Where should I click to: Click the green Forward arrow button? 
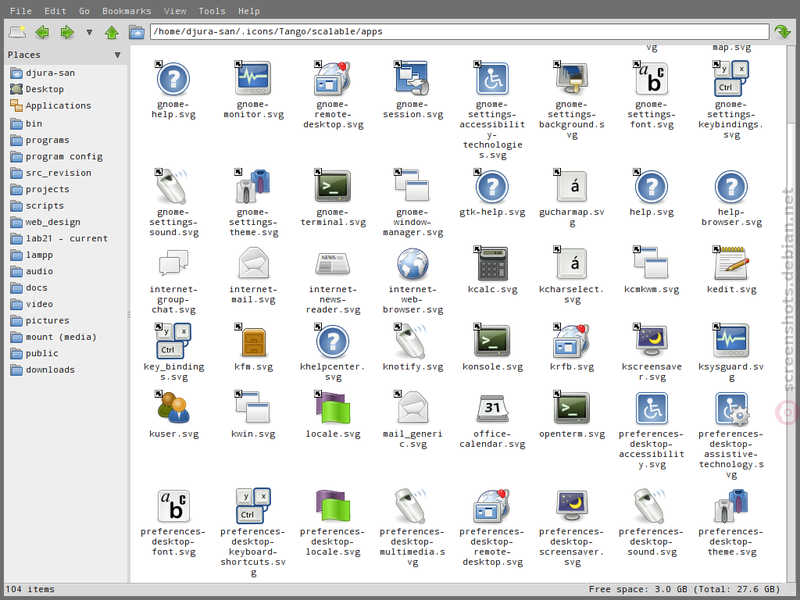(x=67, y=32)
